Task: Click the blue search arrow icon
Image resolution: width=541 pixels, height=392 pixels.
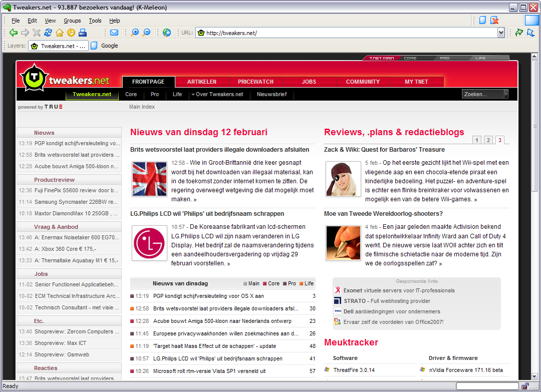Action: [530, 33]
